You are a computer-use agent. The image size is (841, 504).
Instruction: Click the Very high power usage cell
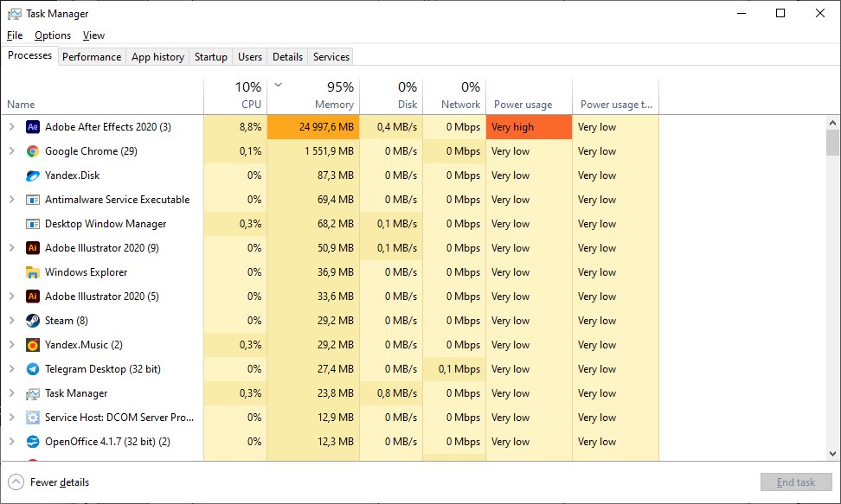click(x=529, y=127)
